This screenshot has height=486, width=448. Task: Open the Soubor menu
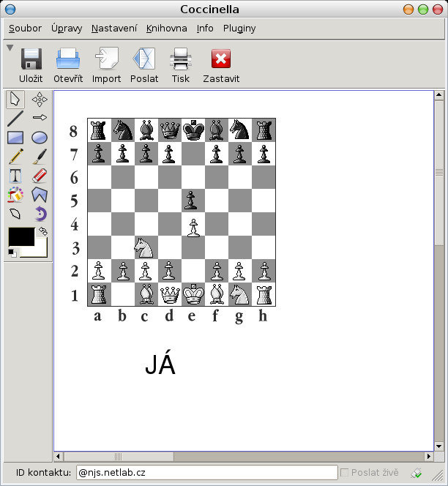coord(25,29)
